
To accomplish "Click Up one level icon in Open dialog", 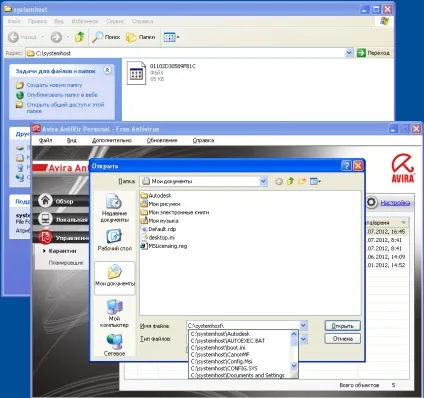I will [290, 181].
